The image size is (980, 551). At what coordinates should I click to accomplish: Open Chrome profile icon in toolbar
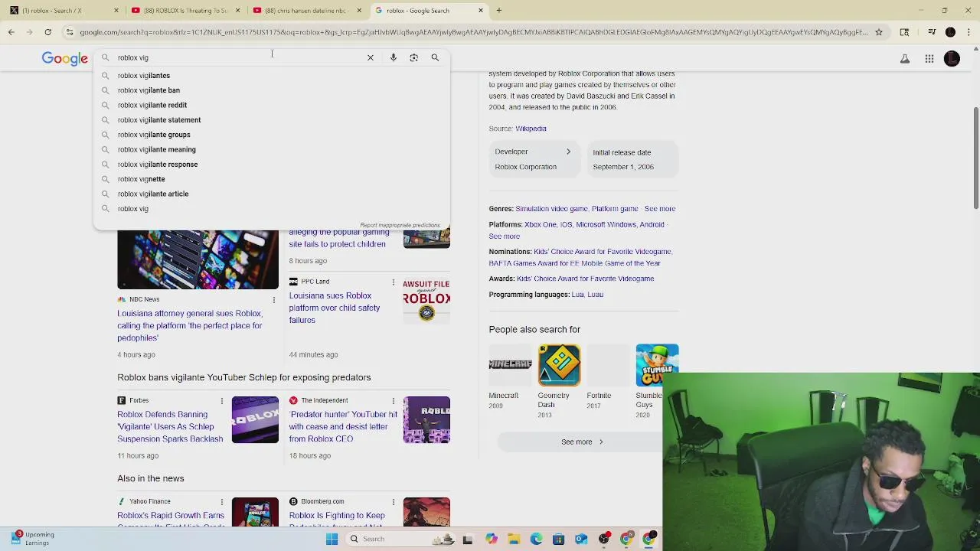point(950,32)
